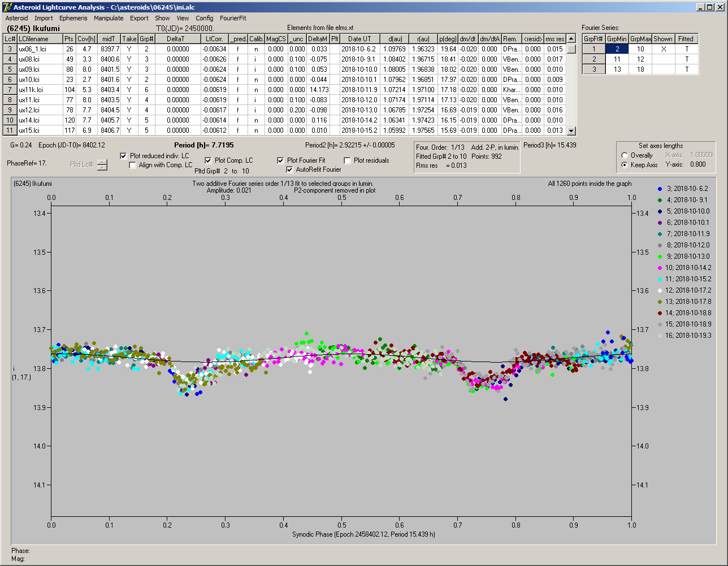This screenshot has height=566, width=728.
Task: Open the Ephemeris menu
Action: tap(73, 18)
